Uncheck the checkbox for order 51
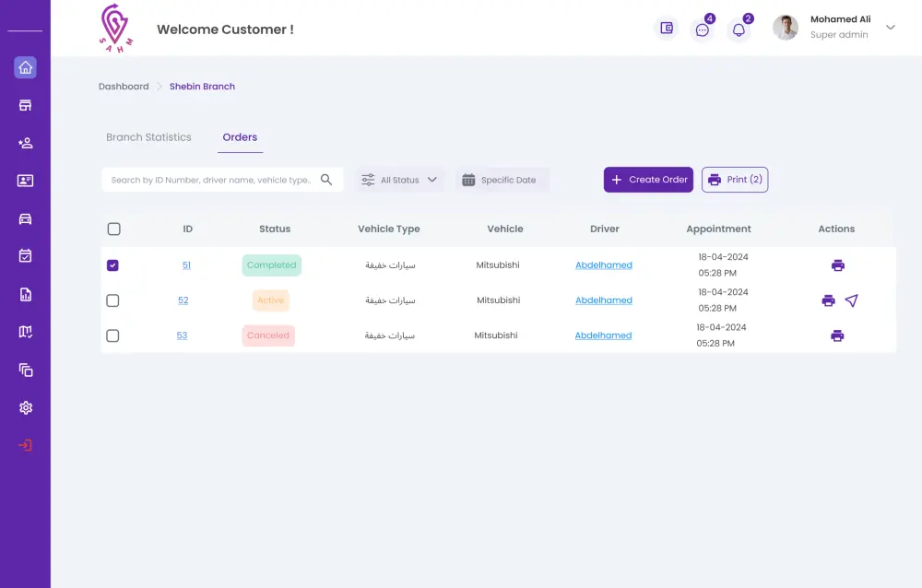922x588 pixels. (113, 265)
